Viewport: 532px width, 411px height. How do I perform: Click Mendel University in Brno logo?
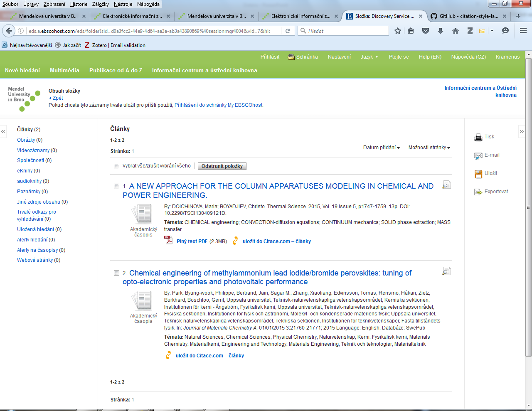point(24,99)
